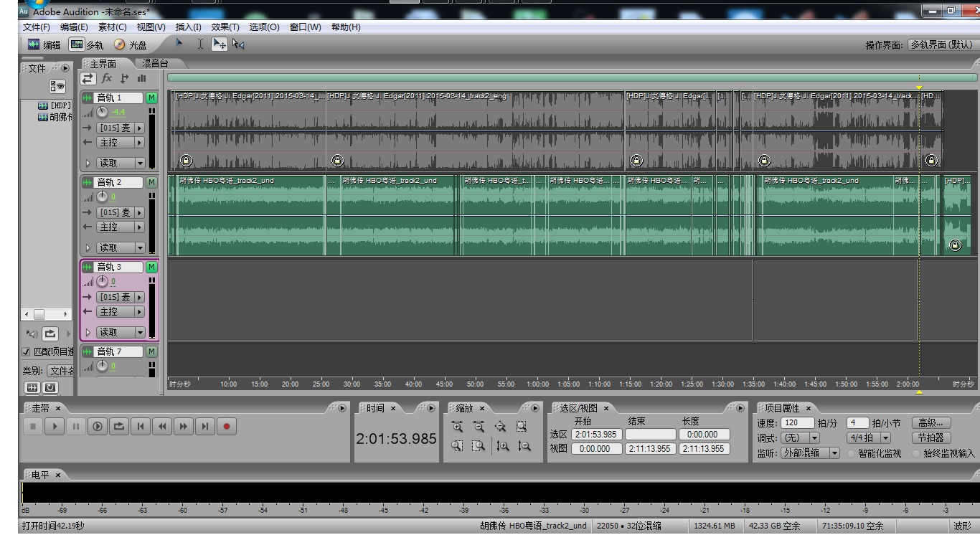Open 帮助(H) menu
Screen dimensions: 980x535
pos(346,27)
